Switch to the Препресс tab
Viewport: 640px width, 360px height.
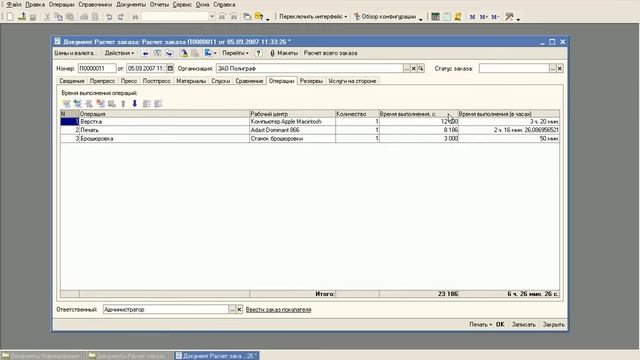[102, 81]
